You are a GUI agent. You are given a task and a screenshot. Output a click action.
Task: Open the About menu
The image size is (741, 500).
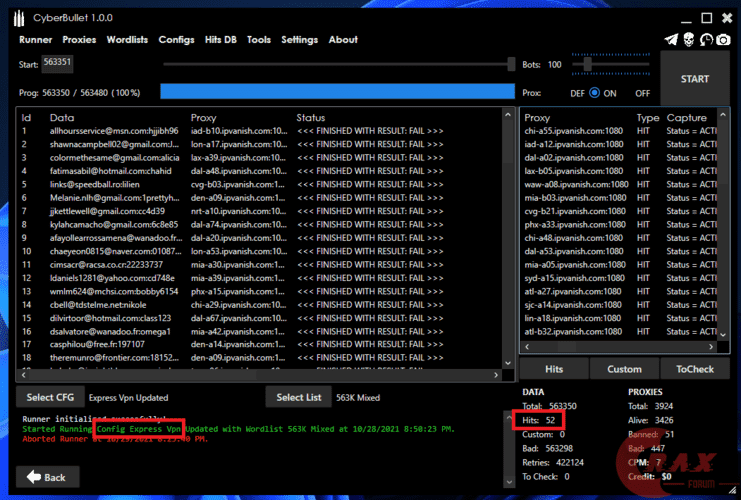coord(343,40)
